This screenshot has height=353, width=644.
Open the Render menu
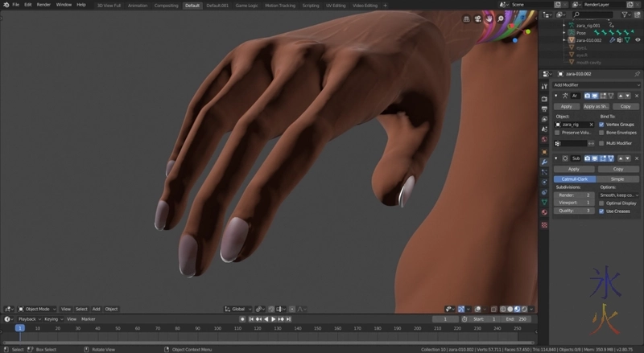pos(43,5)
